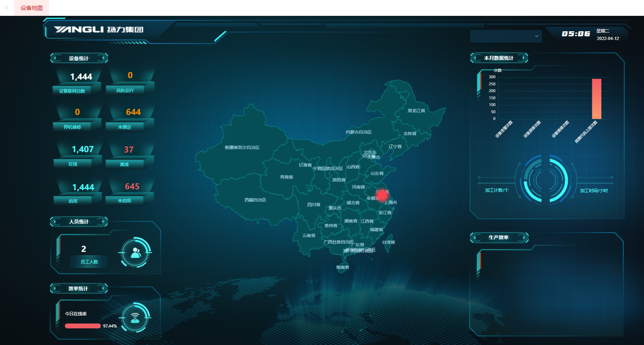Click the back arrow beside 设备地图 tab
644x345 pixels.
tap(6, 8)
